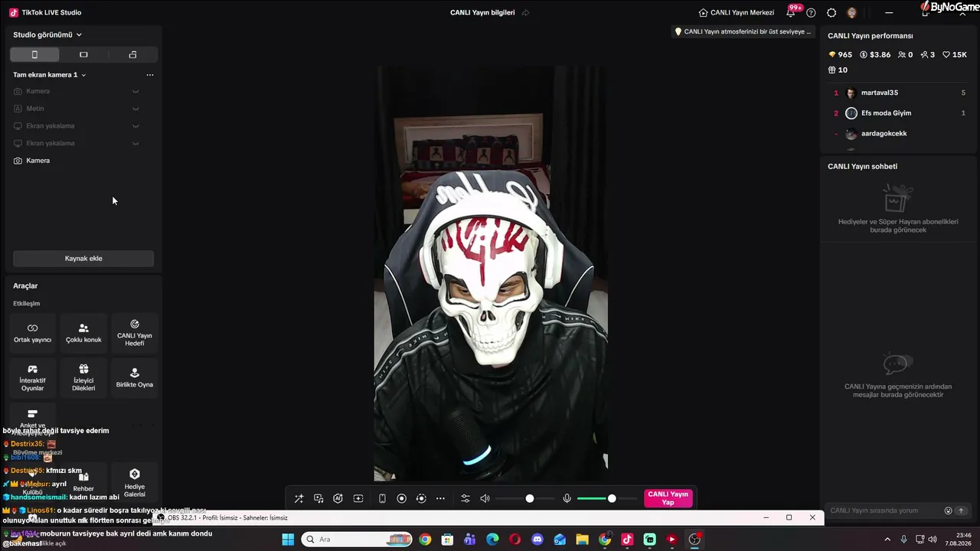
Task: Open File Explorer from taskbar
Action: point(583,540)
